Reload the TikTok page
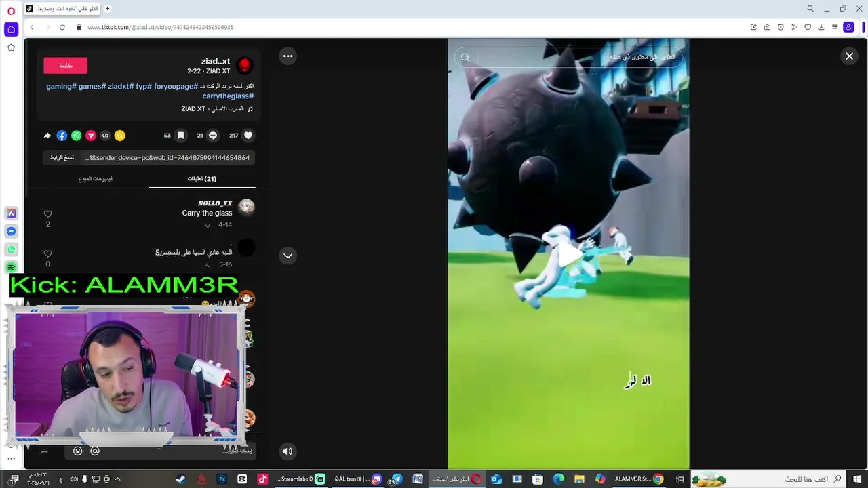Viewport: 868px width, 488px height. 62,27
